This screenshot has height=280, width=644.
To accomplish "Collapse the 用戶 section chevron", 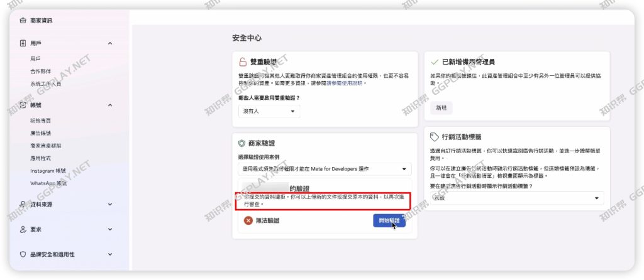I will pyautogui.click(x=109, y=43).
